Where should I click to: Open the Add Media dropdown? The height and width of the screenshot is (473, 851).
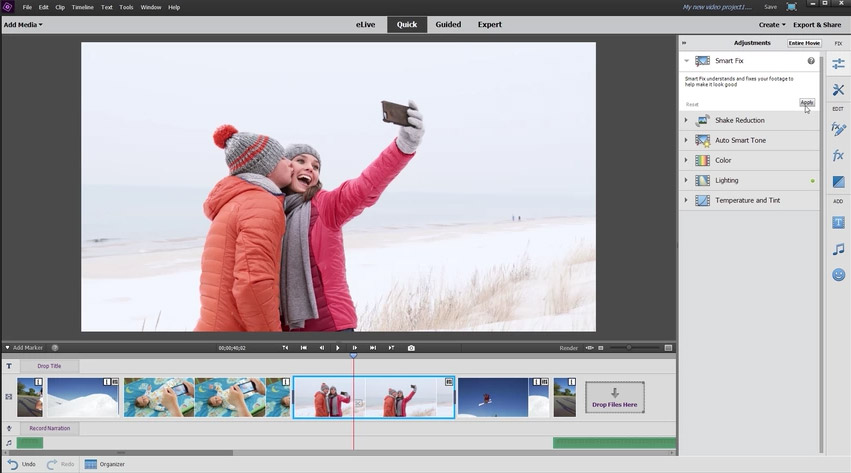click(23, 25)
